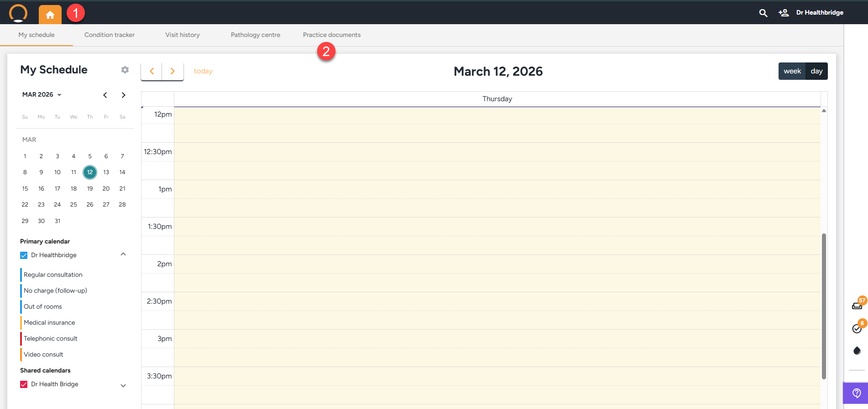Open My Schedule settings gear
This screenshot has height=409, width=868.
click(125, 70)
